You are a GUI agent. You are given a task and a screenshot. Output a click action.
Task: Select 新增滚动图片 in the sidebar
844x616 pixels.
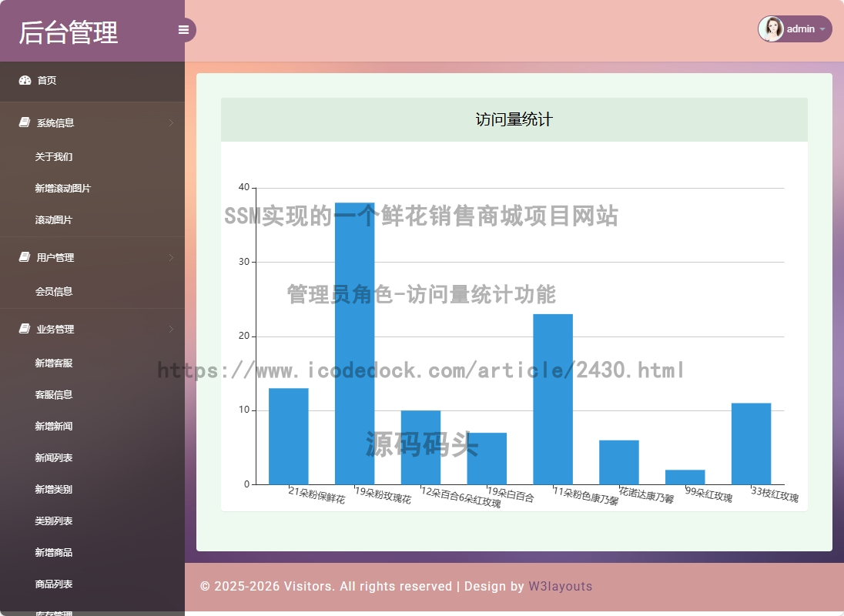pos(63,189)
